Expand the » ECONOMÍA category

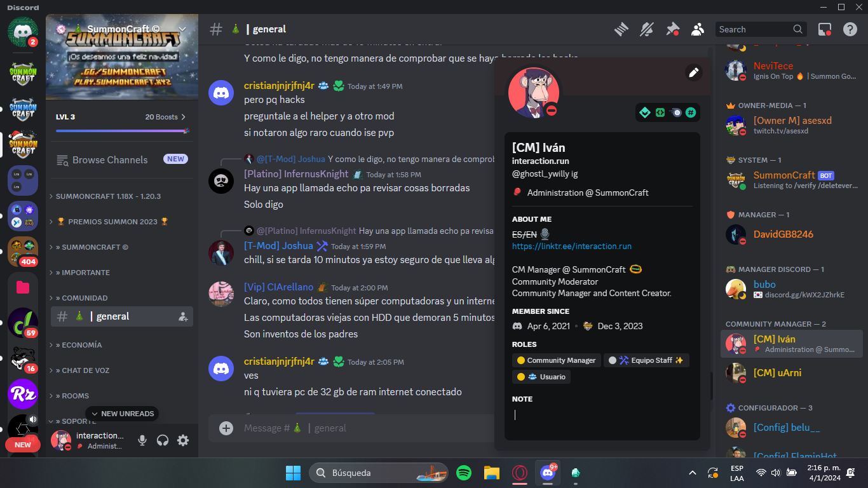76,345
